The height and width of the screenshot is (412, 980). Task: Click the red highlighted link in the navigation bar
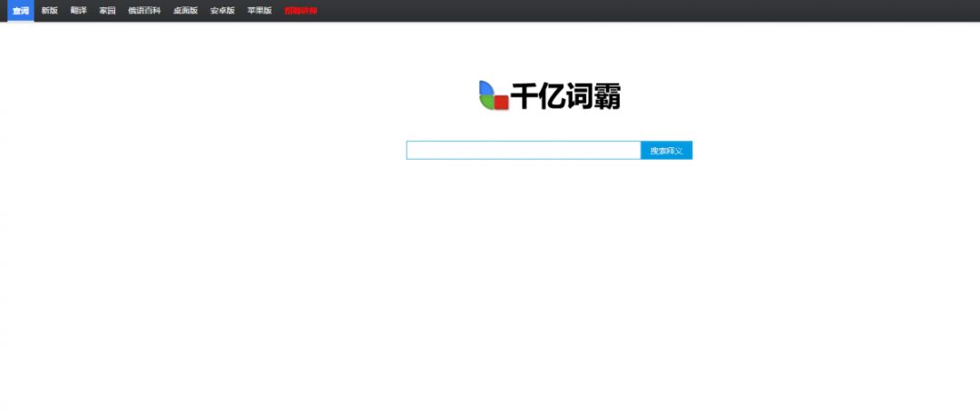[x=300, y=11]
